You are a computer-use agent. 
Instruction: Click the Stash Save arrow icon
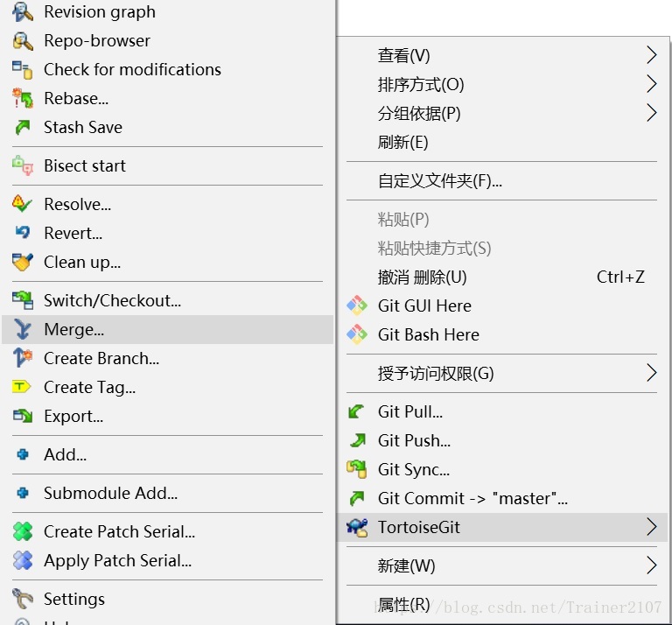point(22,127)
